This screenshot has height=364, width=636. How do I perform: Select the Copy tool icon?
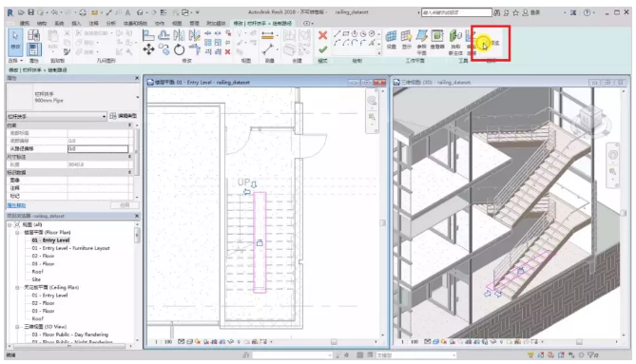pos(164,49)
